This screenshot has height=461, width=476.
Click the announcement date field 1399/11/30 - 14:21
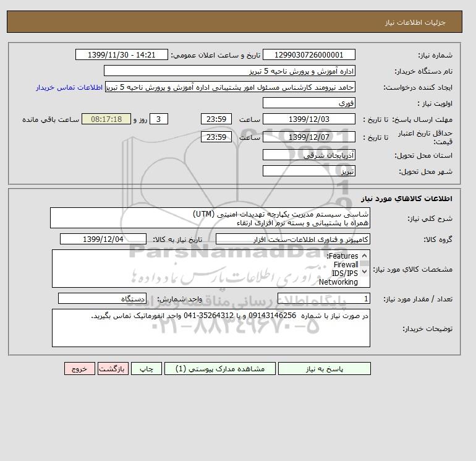121,55
